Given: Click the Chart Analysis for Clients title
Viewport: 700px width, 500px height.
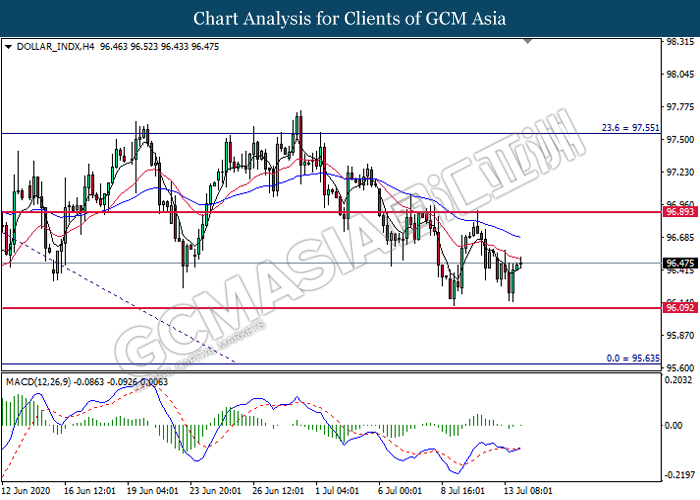Looking at the screenshot, I should (x=350, y=18).
